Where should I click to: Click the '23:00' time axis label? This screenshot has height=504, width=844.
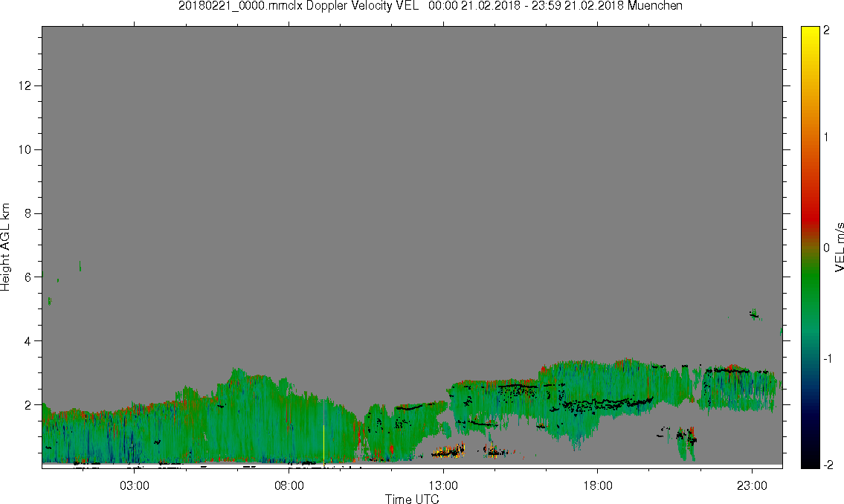click(x=752, y=486)
